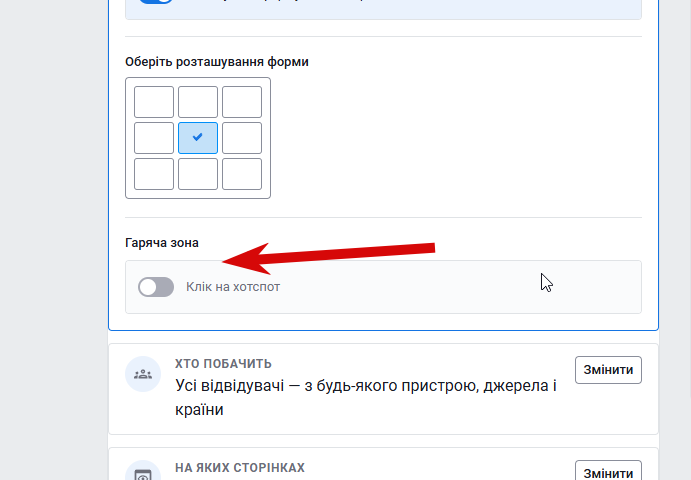Toggle the partially visible blue switch at top
Image resolution: width=691 pixels, height=480 pixels.
point(156,1)
